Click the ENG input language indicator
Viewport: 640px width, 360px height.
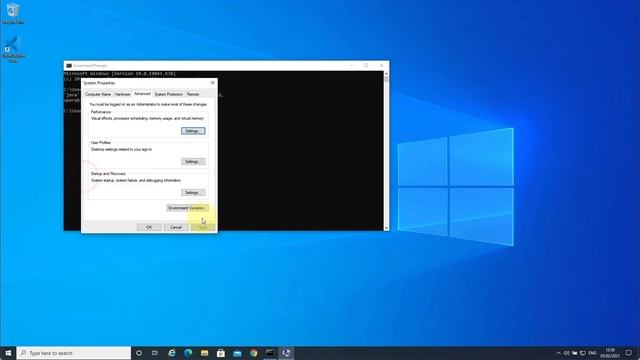point(593,353)
